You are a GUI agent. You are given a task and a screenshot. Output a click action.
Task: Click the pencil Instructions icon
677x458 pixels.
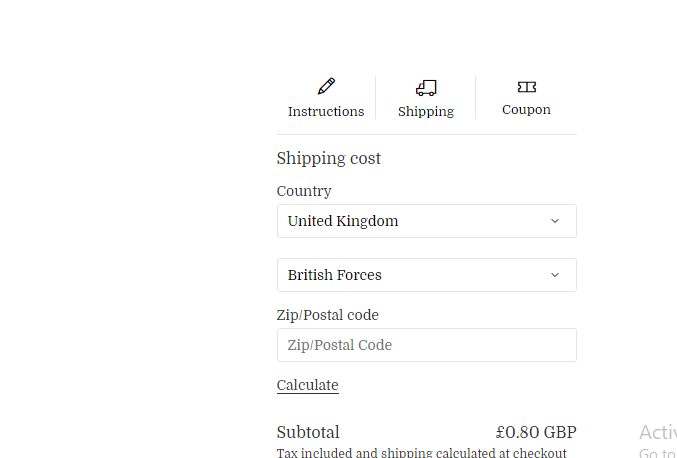(326, 86)
